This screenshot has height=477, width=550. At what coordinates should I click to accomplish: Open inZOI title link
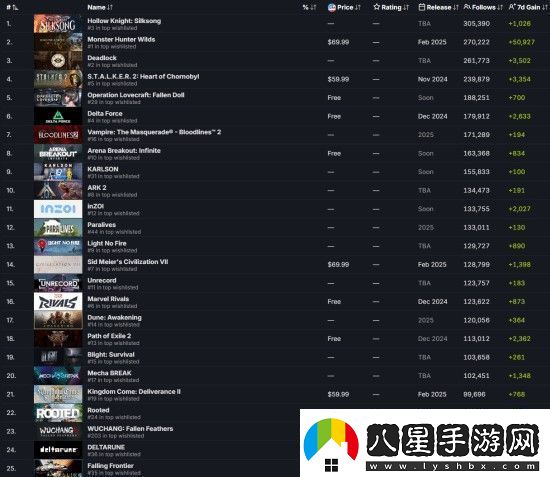(95, 206)
